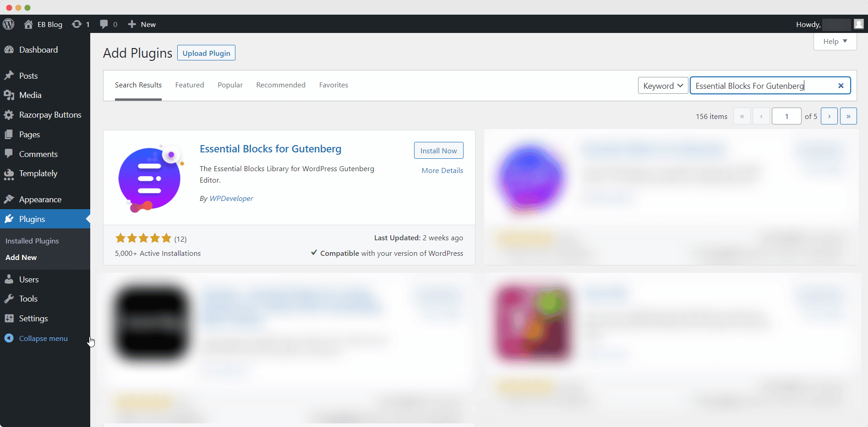
Task: Open Media library icon
Action: click(x=9, y=95)
